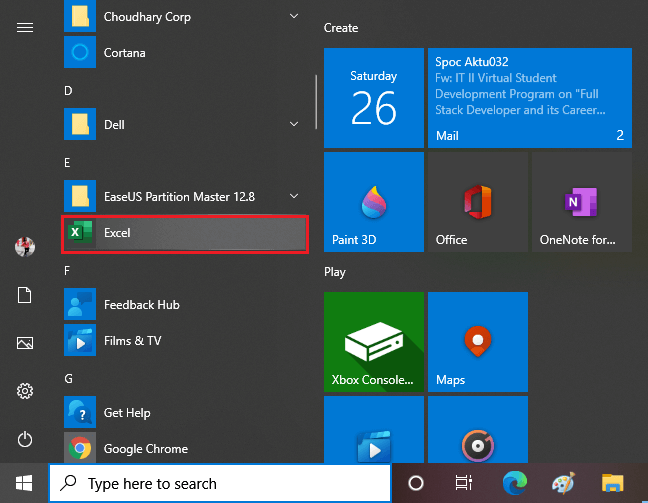Launch Google Chrome from the list
This screenshot has height=503, width=648.
(185, 448)
